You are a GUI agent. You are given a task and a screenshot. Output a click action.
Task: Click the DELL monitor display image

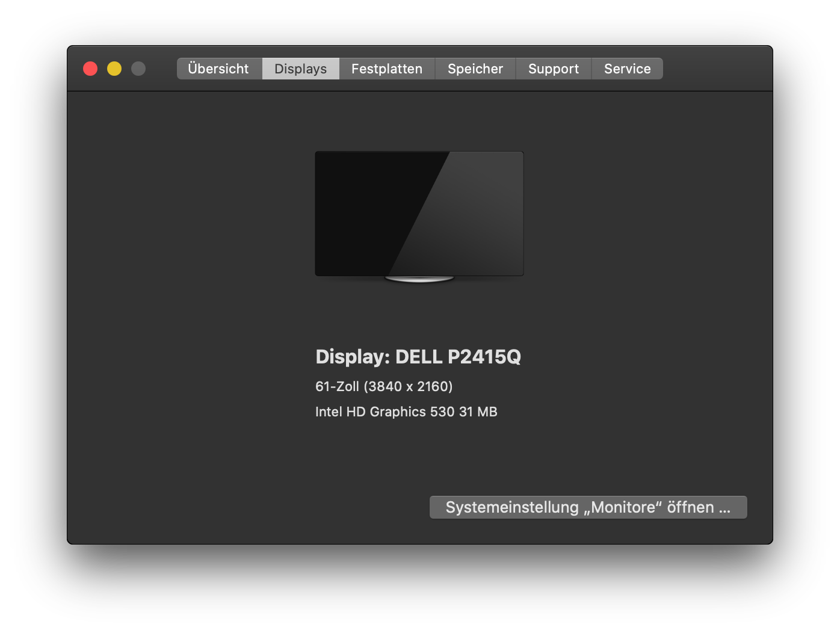pos(419,217)
